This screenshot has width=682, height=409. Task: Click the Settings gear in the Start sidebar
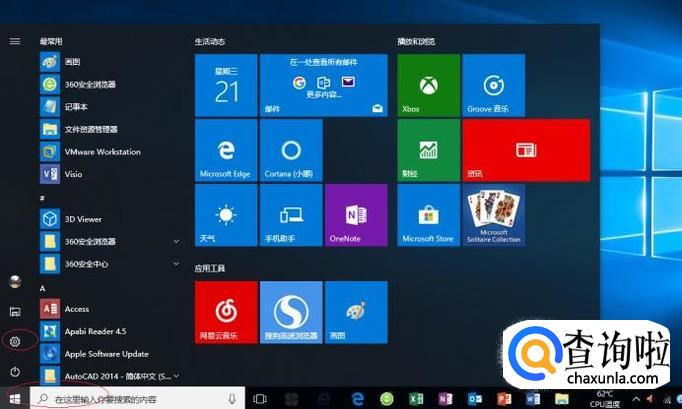(x=15, y=341)
